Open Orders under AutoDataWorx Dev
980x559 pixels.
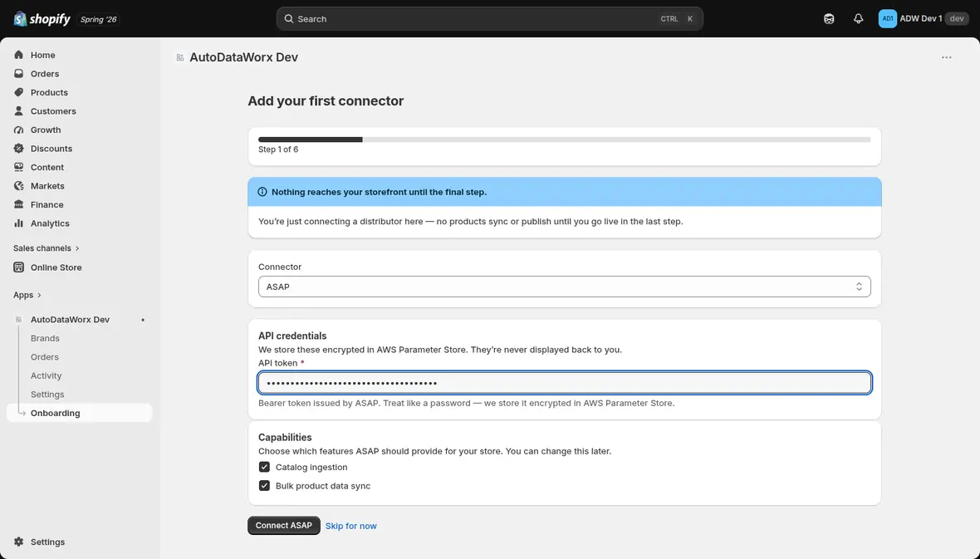pos(44,357)
